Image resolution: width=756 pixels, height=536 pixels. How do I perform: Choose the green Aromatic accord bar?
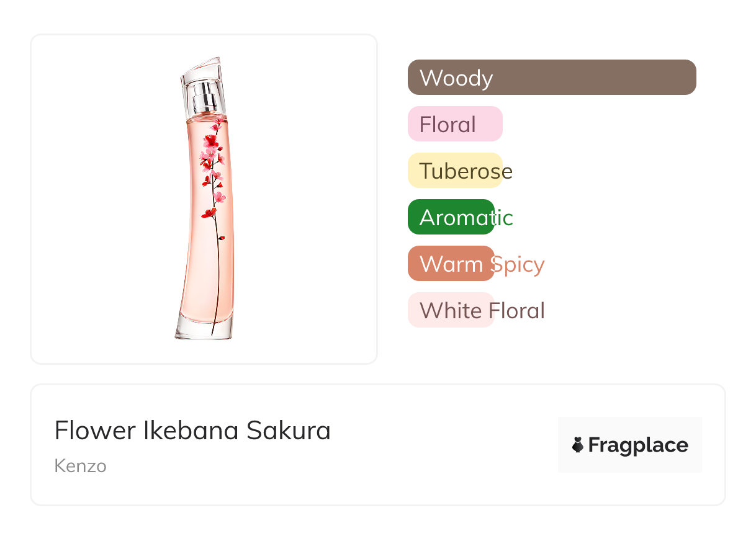click(x=451, y=217)
